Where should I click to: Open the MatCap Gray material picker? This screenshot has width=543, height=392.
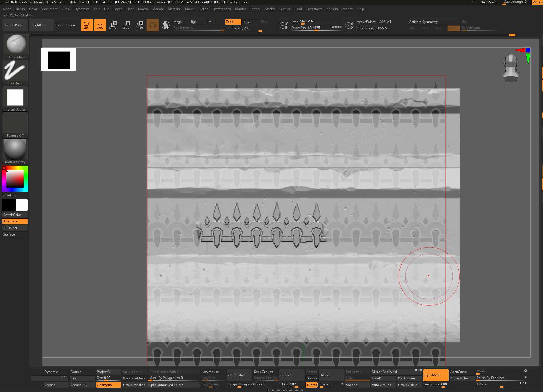15,151
